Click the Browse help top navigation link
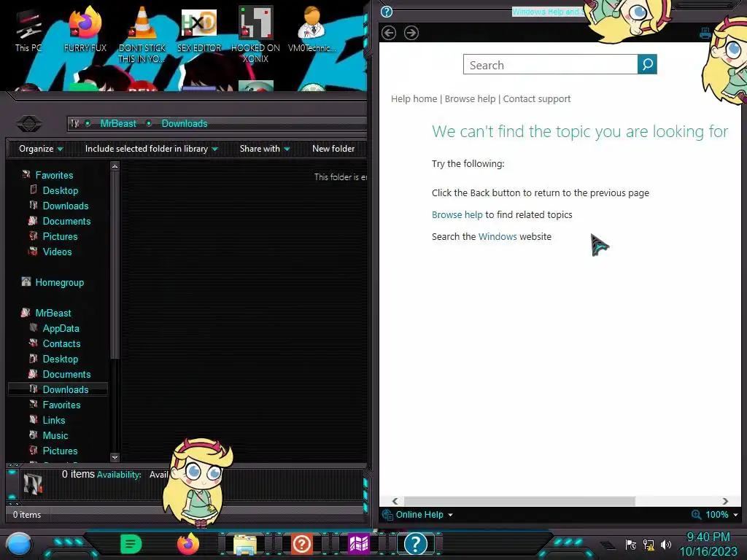The width and height of the screenshot is (747, 560). (x=471, y=99)
